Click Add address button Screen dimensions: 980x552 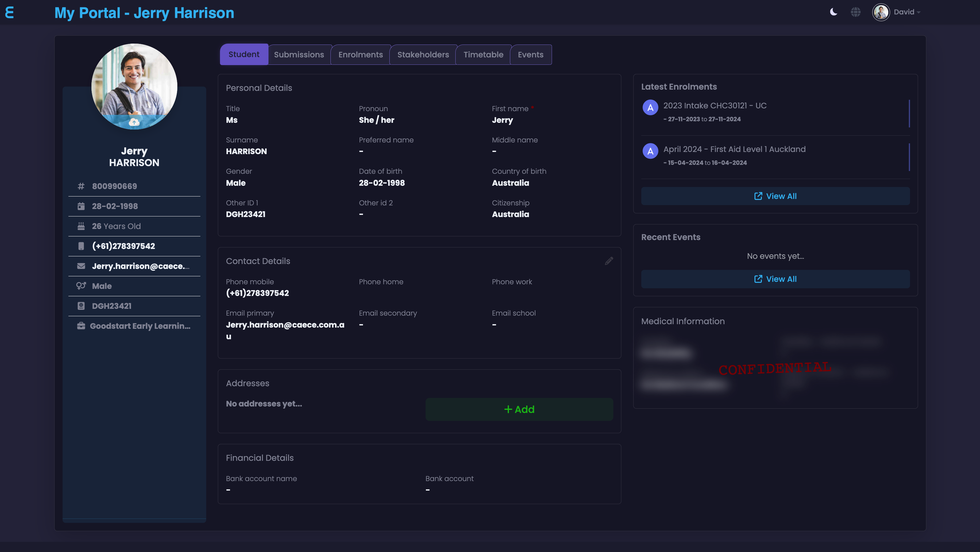coord(519,409)
